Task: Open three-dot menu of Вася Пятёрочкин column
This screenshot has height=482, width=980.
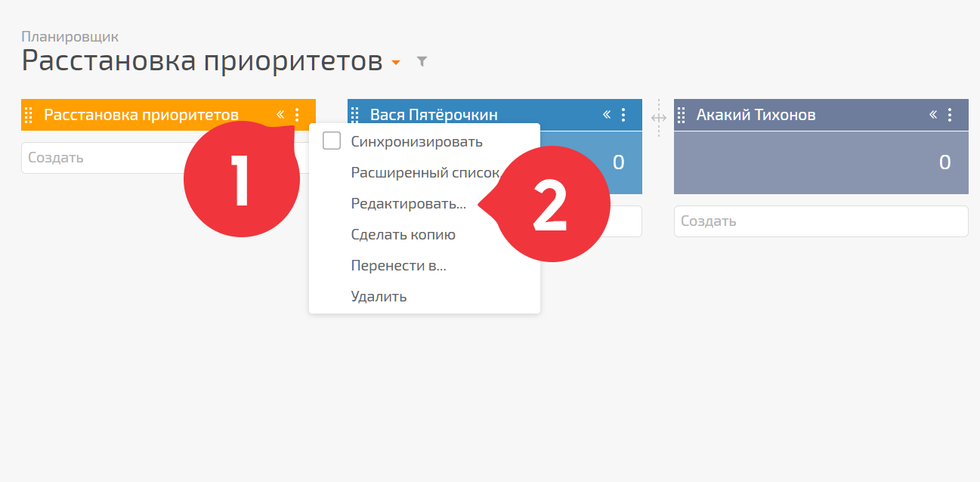Action: (x=623, y=115)
